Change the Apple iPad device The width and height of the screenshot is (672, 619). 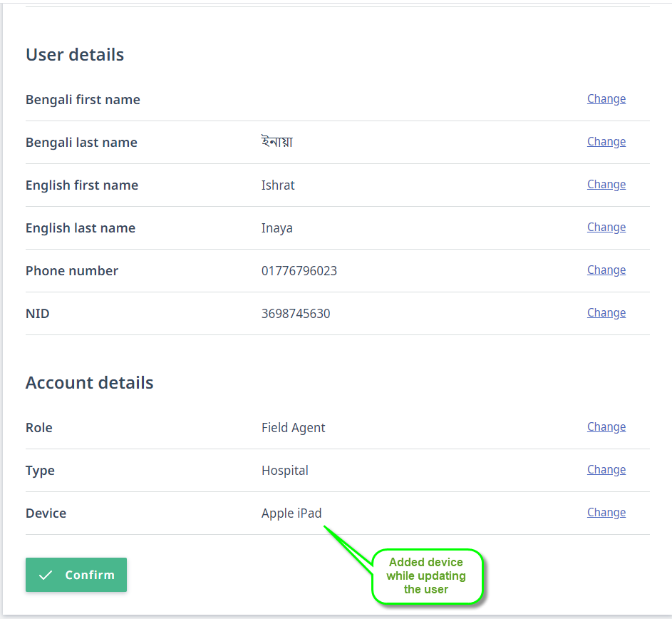[606, 512]
